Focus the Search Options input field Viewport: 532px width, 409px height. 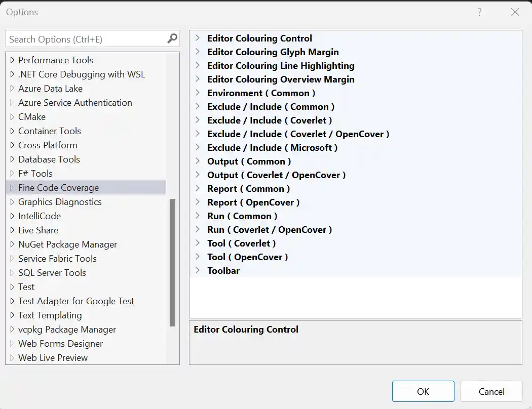coord(86,39)
